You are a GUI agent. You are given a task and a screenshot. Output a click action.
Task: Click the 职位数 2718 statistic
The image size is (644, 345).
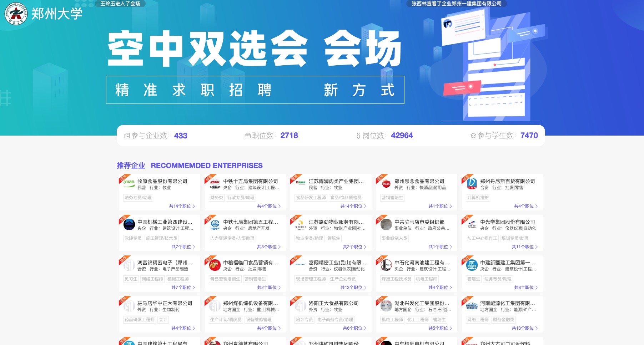[x=271, y=136]
